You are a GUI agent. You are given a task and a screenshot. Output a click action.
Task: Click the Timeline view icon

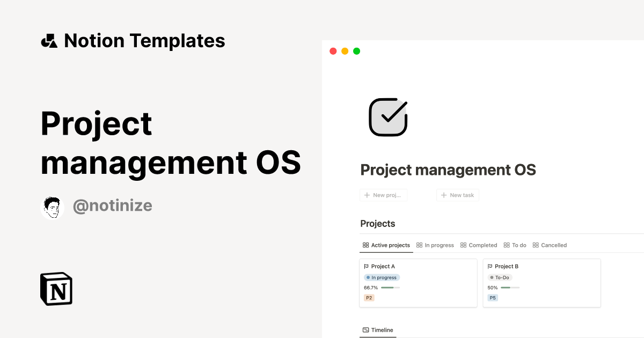[365, 330]
